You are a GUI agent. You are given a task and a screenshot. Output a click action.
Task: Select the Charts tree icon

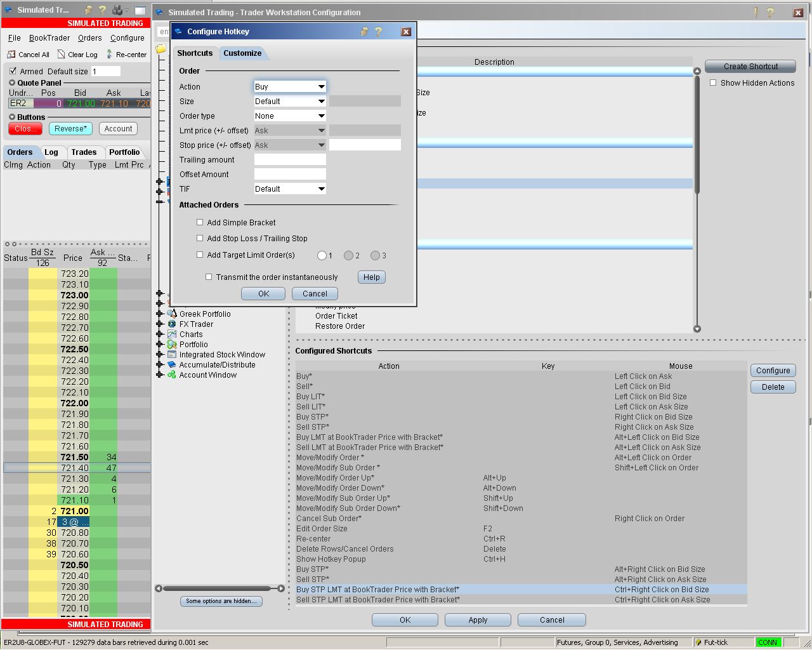172,335
